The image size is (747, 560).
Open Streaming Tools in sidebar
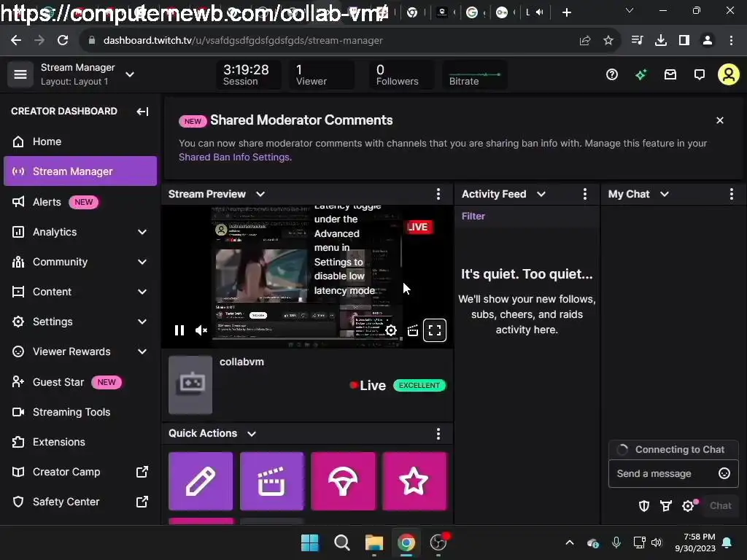coord(80,412)
